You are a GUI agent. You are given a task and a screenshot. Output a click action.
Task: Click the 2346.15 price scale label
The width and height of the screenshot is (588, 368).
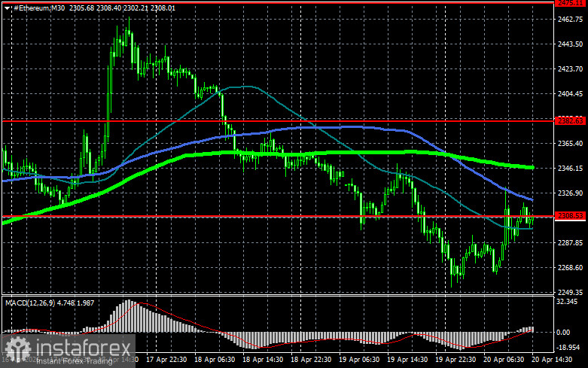(x=570, y=169)
